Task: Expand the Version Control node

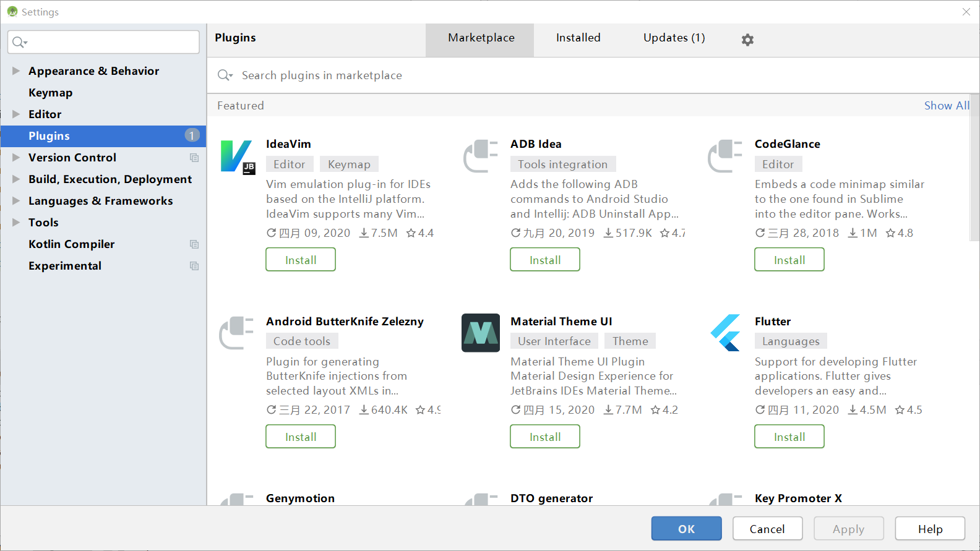Action: coord(16,158)
